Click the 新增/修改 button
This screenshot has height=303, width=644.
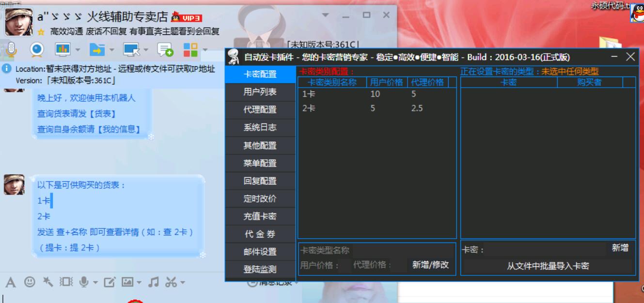[x=430, y=265]
